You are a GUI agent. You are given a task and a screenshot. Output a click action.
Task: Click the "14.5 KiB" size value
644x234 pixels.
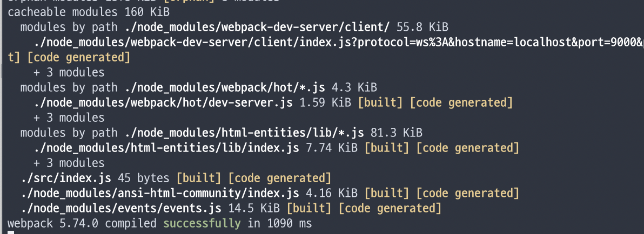tap(254, 208)
